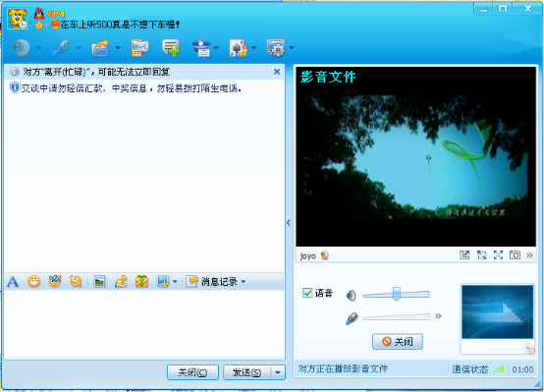Click the contact's signature status text
Image resolution: width=544 pixels, height=392 pixels.
120,25
